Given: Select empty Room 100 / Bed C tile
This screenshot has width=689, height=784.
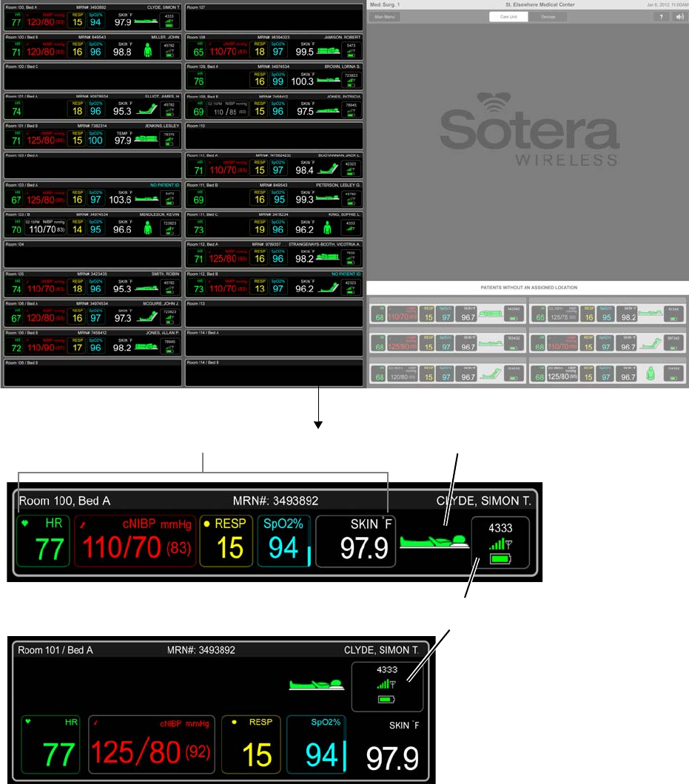Looking at the screenshot, I should pyautogui.click(x=93, y=76).
